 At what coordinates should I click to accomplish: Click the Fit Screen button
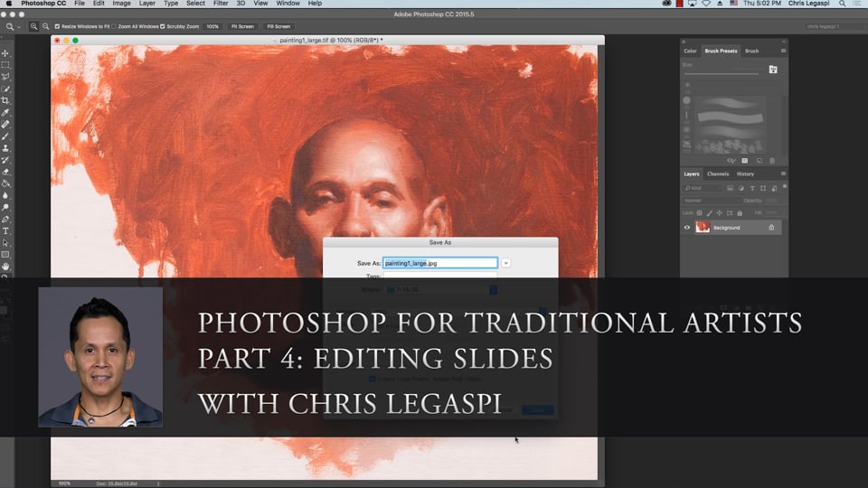point(242,26)
